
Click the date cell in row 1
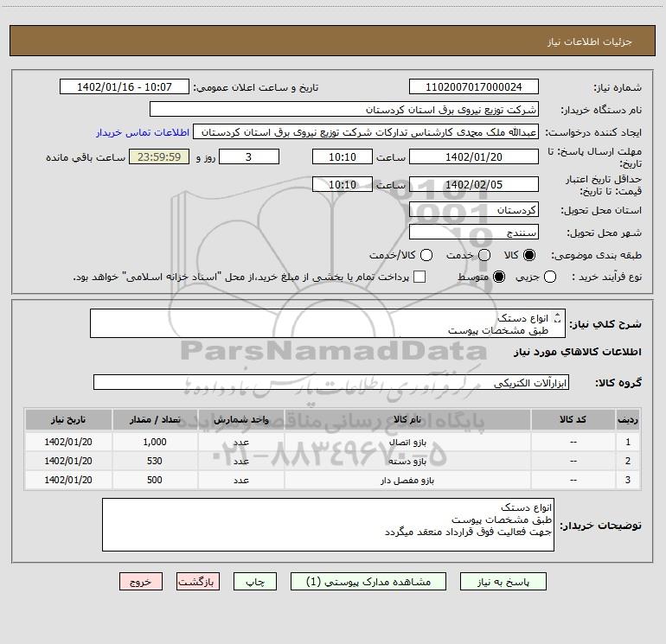click(68, 442)
